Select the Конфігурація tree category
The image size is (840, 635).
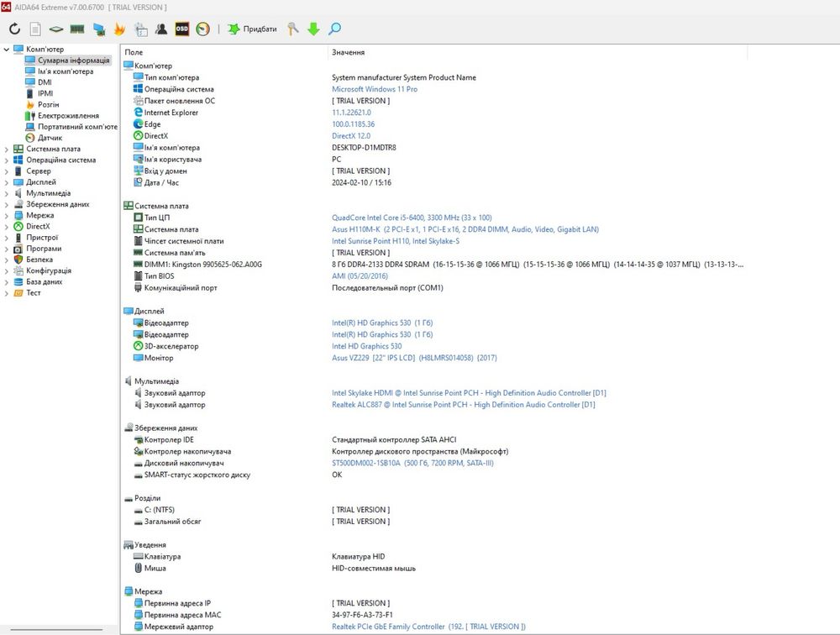pos(48,270)
